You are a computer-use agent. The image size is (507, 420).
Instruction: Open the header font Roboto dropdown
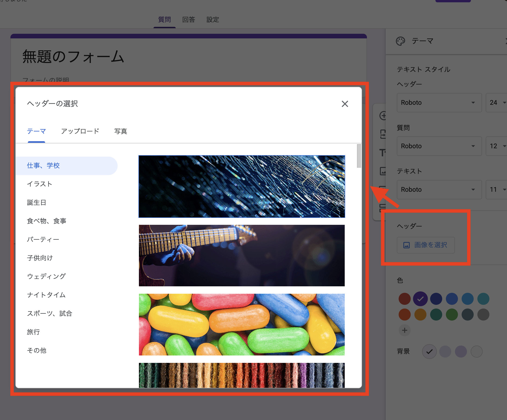(x=439, y=103)
